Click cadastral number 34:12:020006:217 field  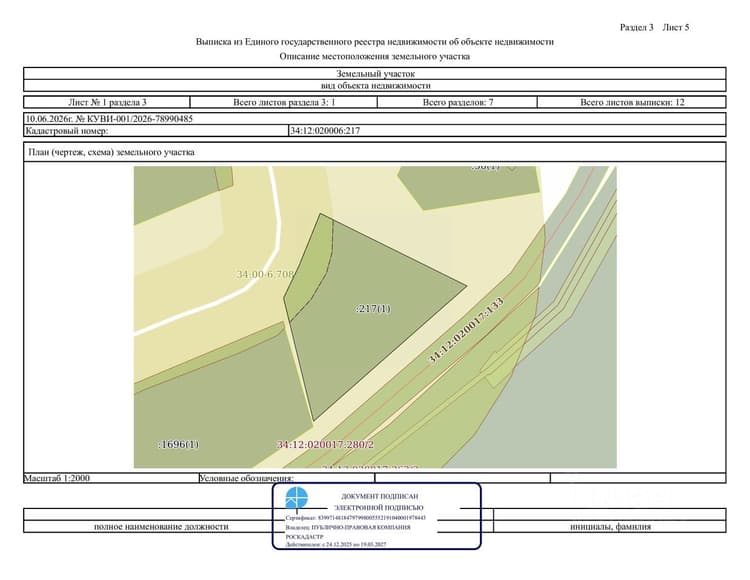point(507,131)
